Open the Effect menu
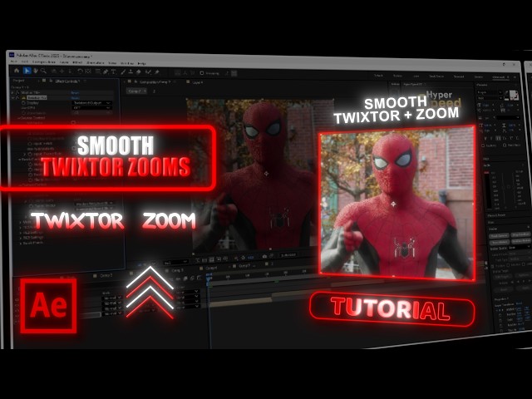This screenshot has width=532, height=399. pos(77,62)
